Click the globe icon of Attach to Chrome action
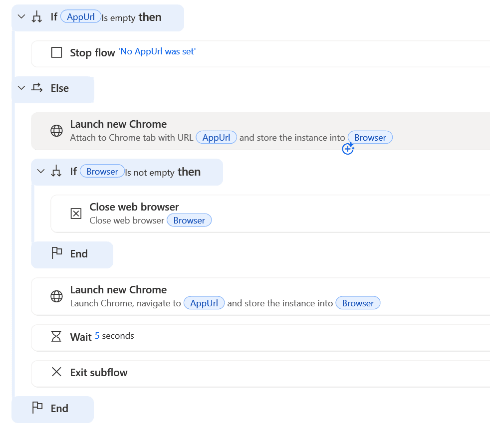 tap(56, 131)
